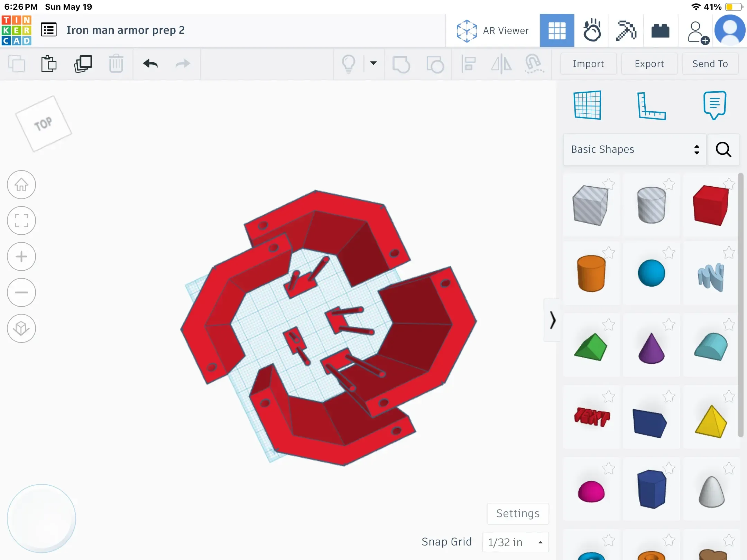Click the Home view button
This screenshot has height=560, width=747.
tap(21, 185)
